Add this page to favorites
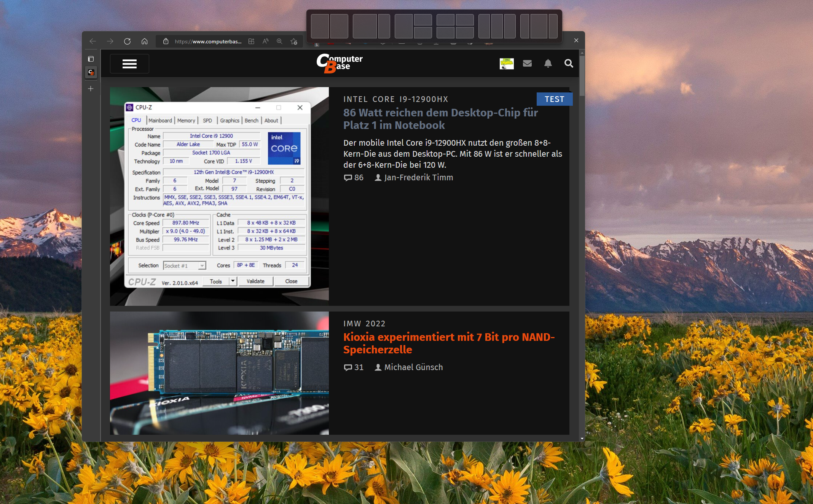 (x=294, y=41)
